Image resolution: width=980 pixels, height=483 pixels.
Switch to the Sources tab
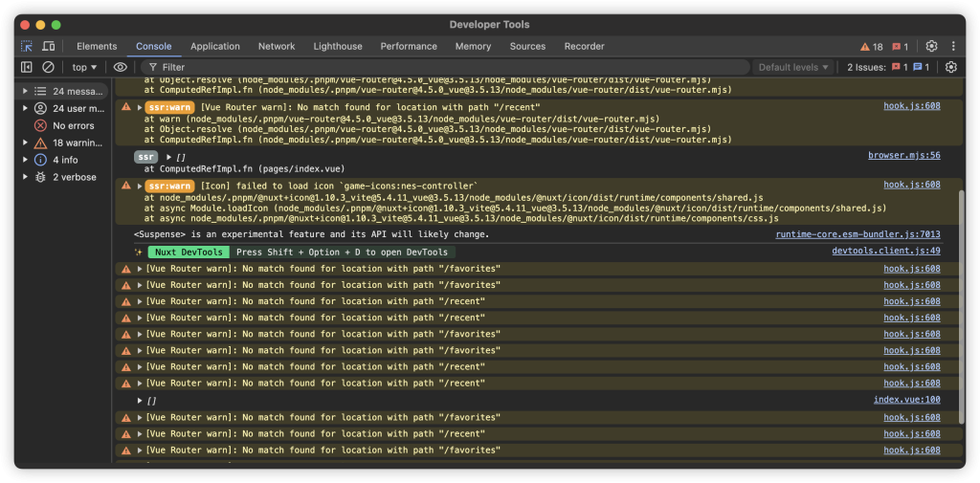coord(527,46)
